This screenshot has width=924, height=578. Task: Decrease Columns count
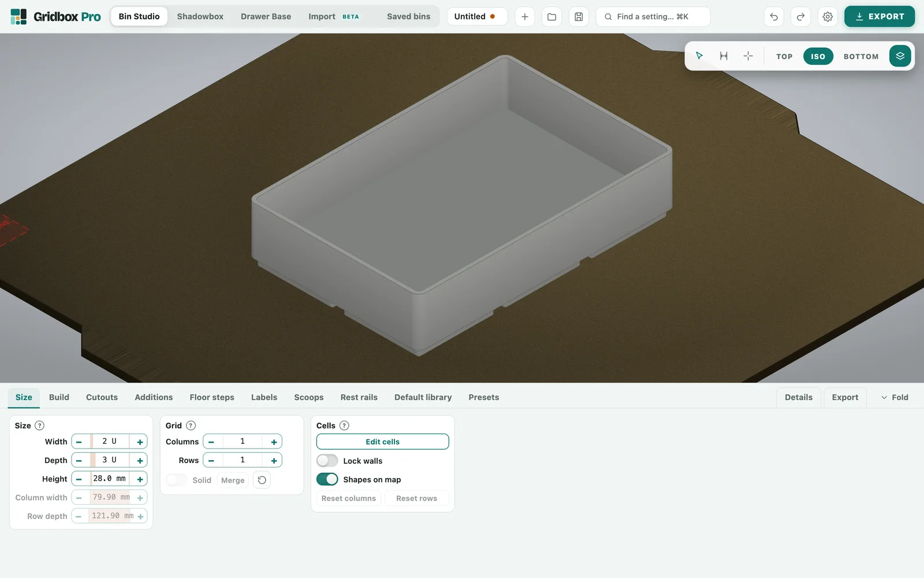point(211,442)
